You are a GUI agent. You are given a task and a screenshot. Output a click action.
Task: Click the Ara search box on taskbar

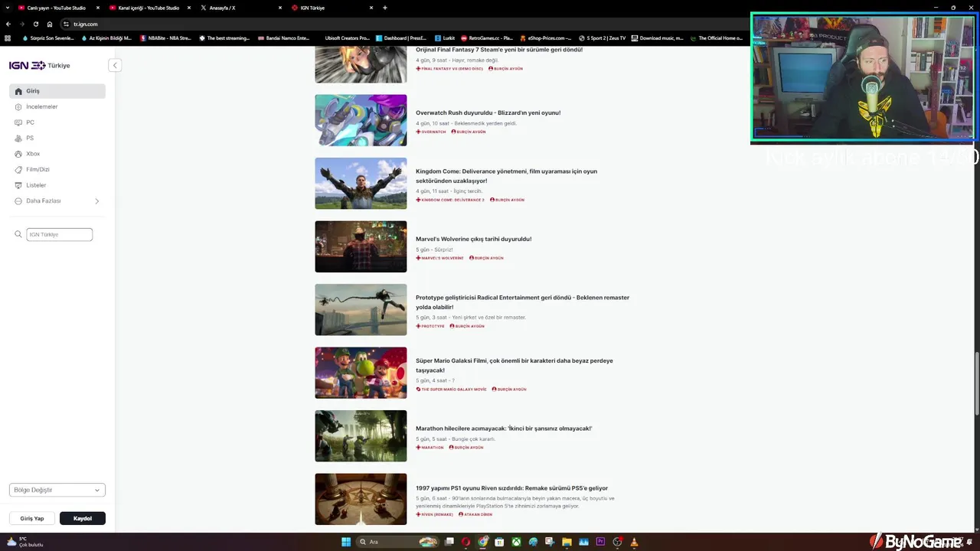[397, 542]
